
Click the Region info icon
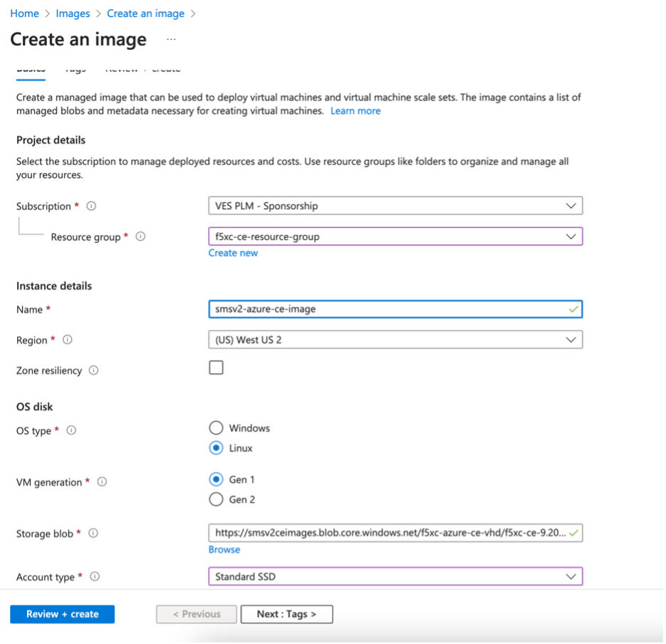[x=68, y=340]
